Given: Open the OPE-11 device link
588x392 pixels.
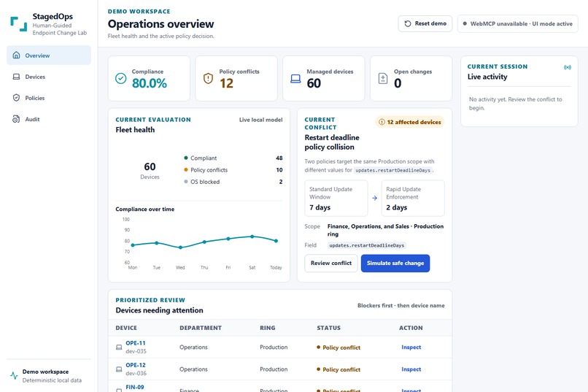Looking at the screenshot, I should (136, 343).
